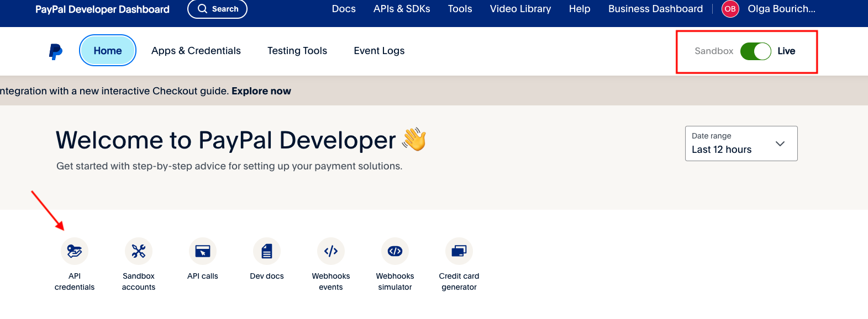Click the PayPal logo icon
Screen dimensions: 868x319
[x=56, y=51]
